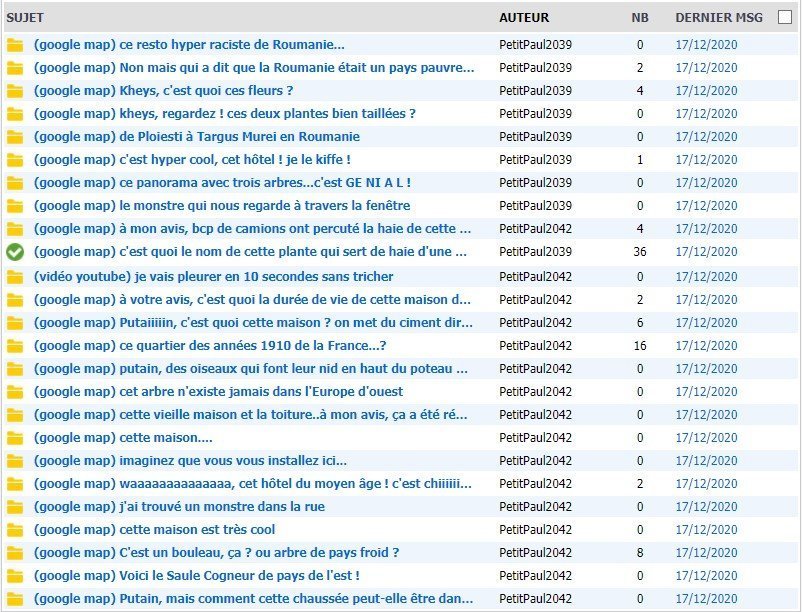The height and width of the screenshot is (612, 802).
Task: Click folder icon beside 'quartier des années 1910' topic
Action: click(15, 346)
